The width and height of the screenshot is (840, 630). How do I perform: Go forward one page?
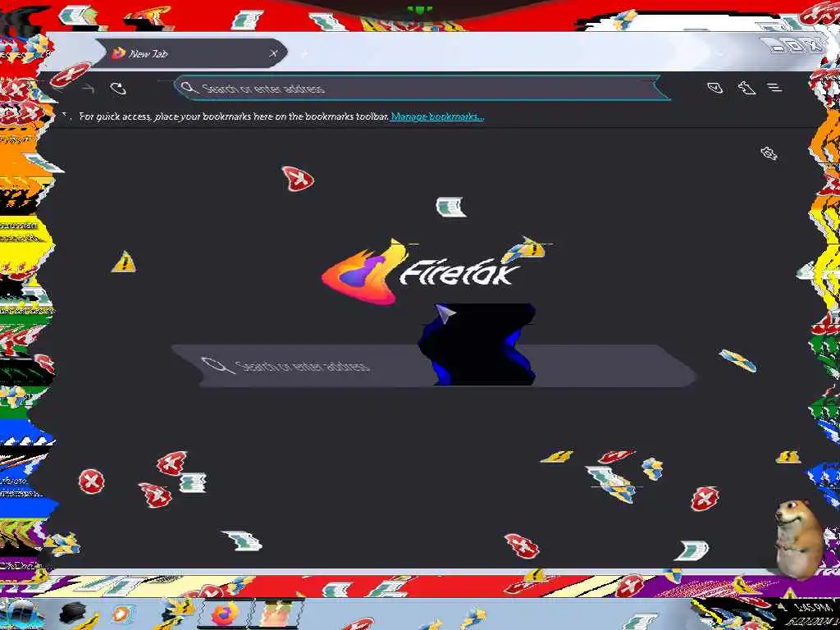(89, 89)
